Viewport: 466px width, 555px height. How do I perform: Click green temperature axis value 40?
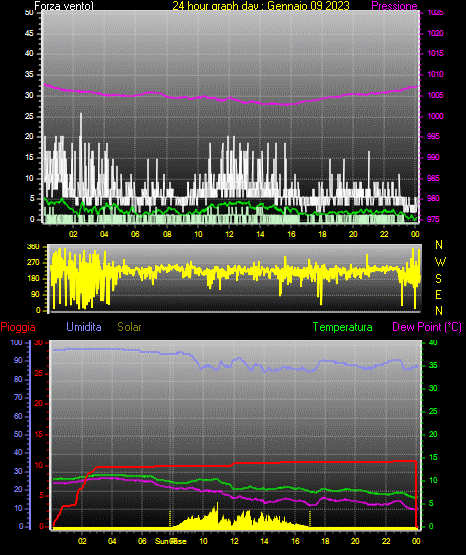pos(433,342)
